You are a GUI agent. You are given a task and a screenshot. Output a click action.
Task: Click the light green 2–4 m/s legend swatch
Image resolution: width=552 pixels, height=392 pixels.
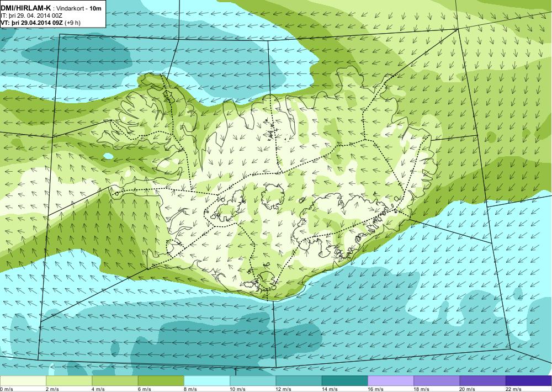pos(69,381)
